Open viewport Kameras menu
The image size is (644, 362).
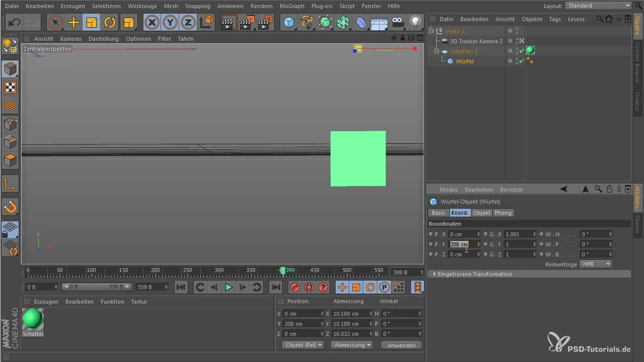pos(71,39)
